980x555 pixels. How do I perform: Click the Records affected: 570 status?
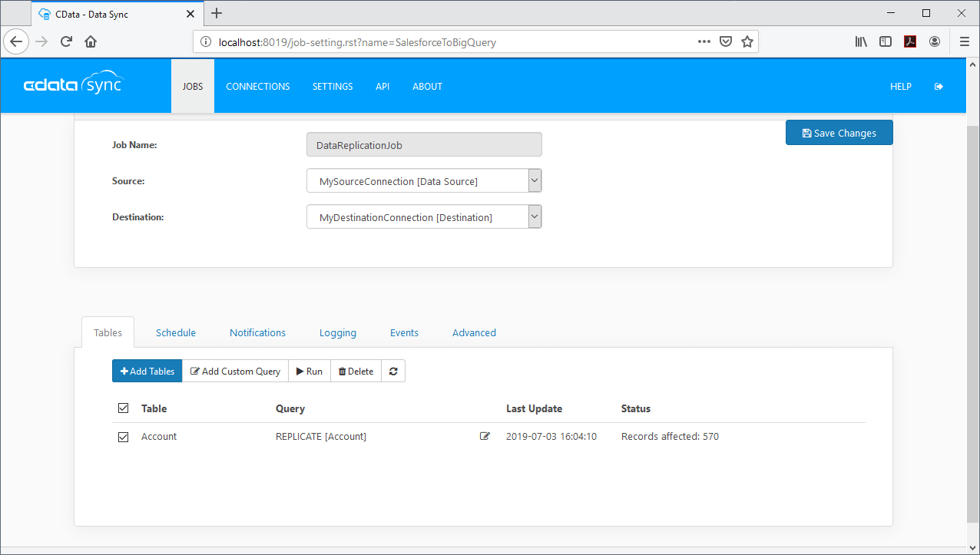pyautogui.click(x=670, y=436)
